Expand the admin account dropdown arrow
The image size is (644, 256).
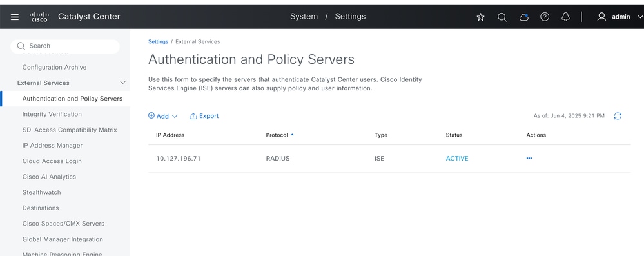click(x=639, y=17)
